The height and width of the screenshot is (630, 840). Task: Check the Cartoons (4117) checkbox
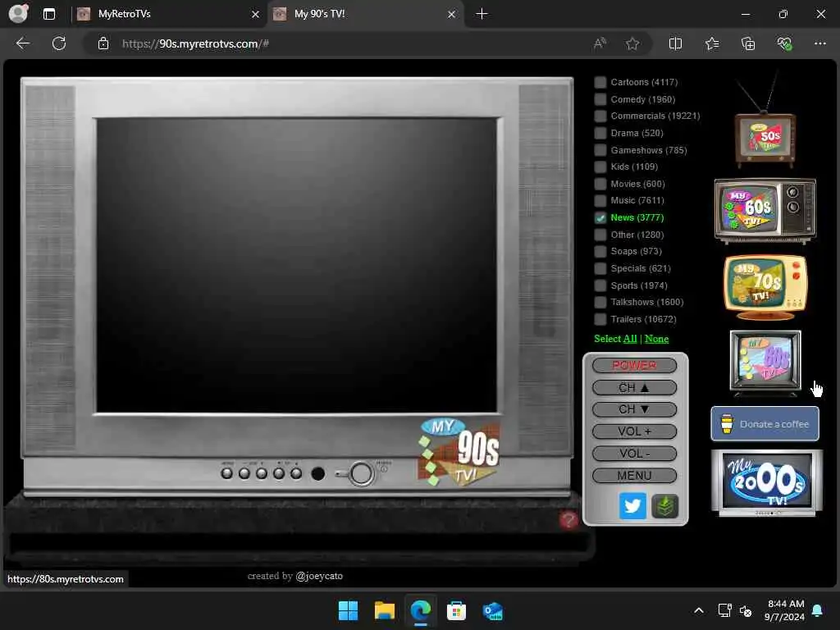(x=600, y=82)
